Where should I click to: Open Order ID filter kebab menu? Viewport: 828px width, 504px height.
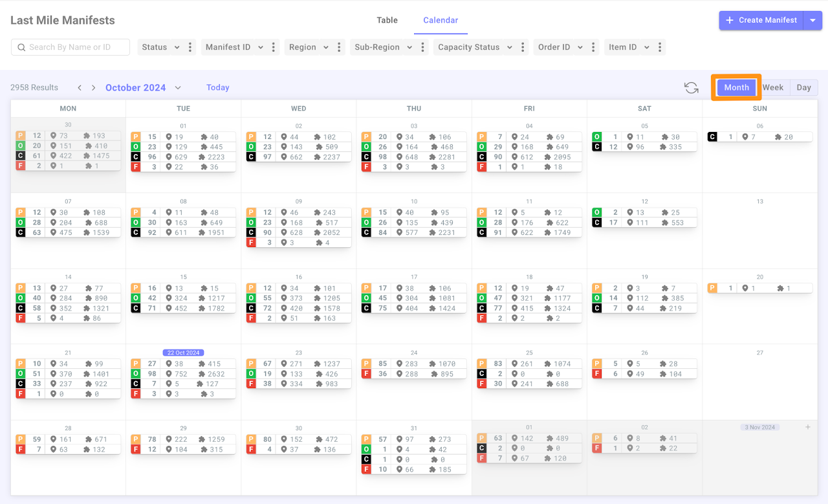click(593, 47)
